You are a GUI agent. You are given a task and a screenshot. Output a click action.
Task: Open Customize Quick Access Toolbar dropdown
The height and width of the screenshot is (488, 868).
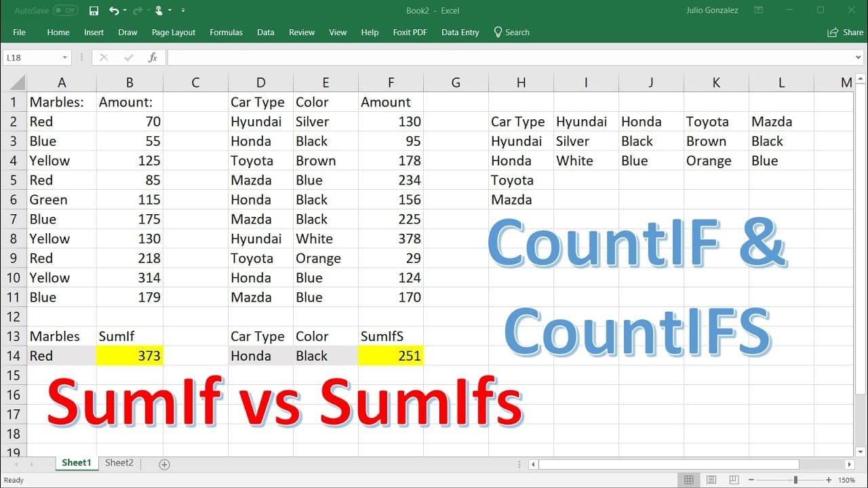point(184,11)
